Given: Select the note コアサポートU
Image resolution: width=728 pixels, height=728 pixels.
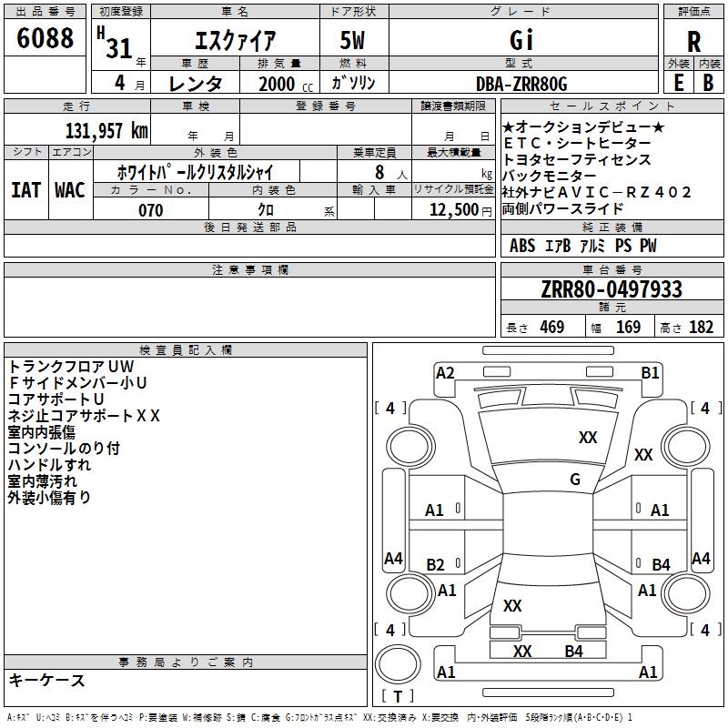Looking at the screenshot, I should pos(56,399).
